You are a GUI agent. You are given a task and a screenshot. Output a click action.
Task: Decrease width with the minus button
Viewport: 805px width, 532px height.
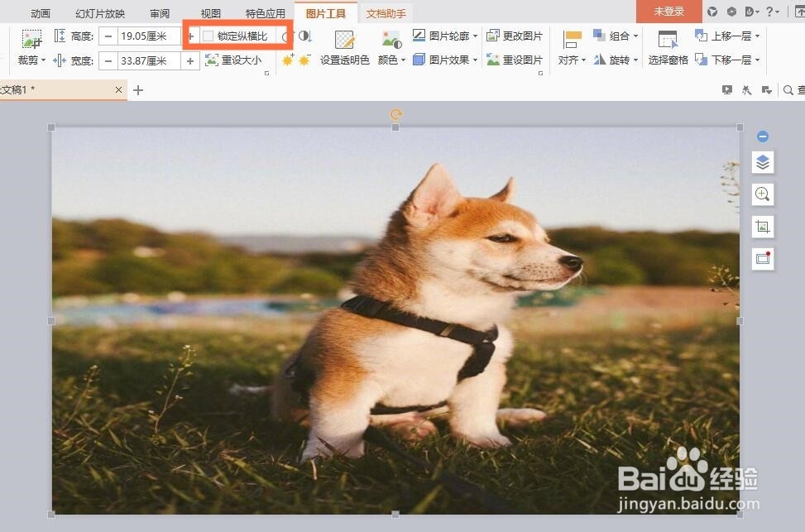pos(108,60)
